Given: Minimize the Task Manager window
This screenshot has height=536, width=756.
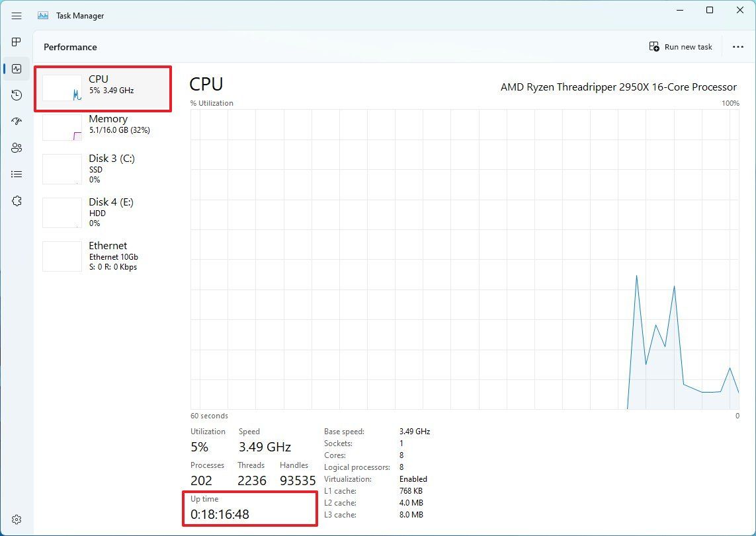Looking at the screenshot, I should [680, 10].
